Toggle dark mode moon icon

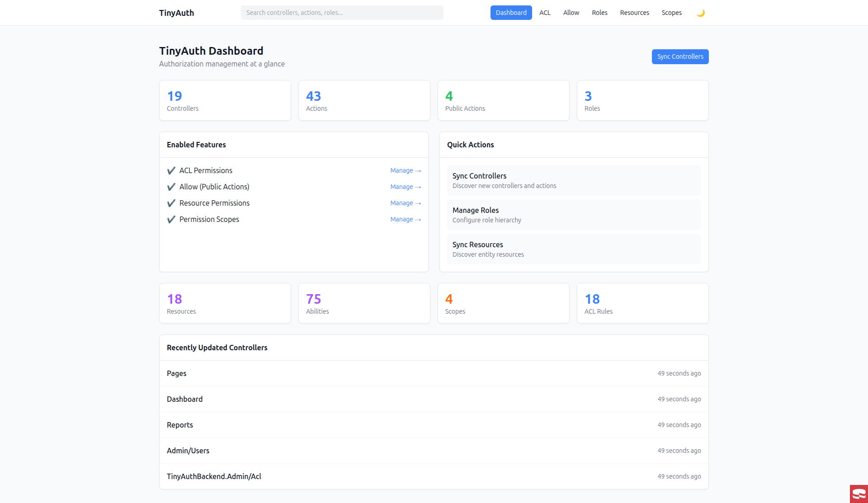point(700,13)
